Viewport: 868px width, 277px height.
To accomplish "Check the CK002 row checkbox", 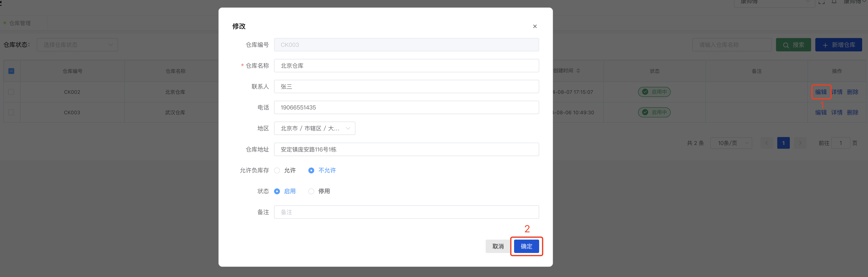I will pos(11,92).
